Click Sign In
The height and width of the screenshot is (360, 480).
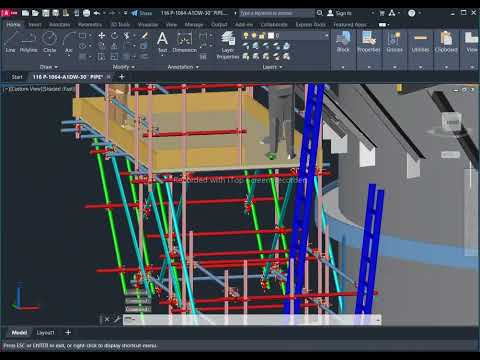(339, 13)
